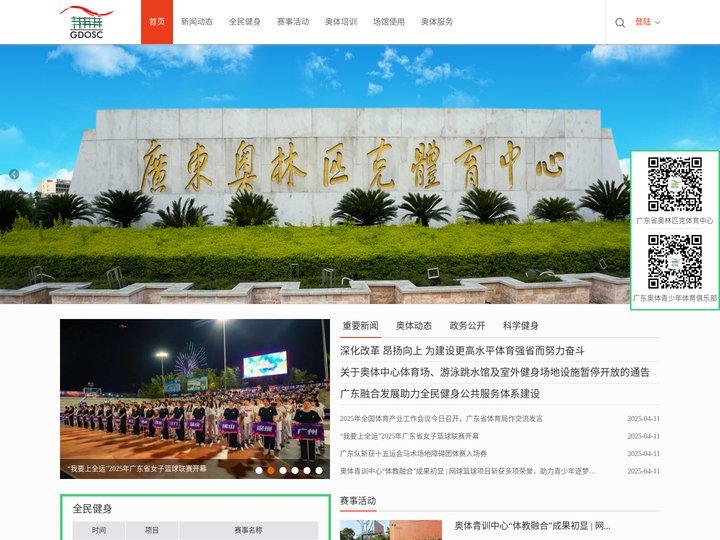Open 广东省女子篮球联赛开幕 news list item

coord(409,436)
